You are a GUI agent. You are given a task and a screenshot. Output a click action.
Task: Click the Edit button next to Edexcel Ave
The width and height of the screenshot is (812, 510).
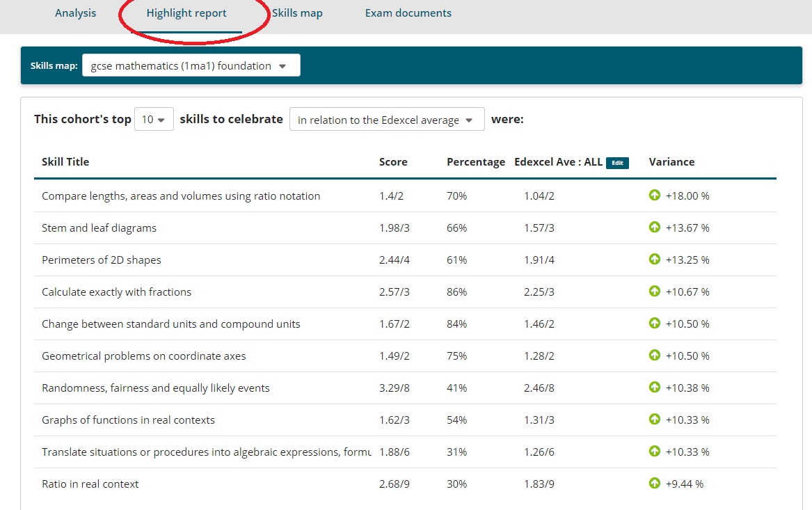pyautogui.click(x=617, y=163)
